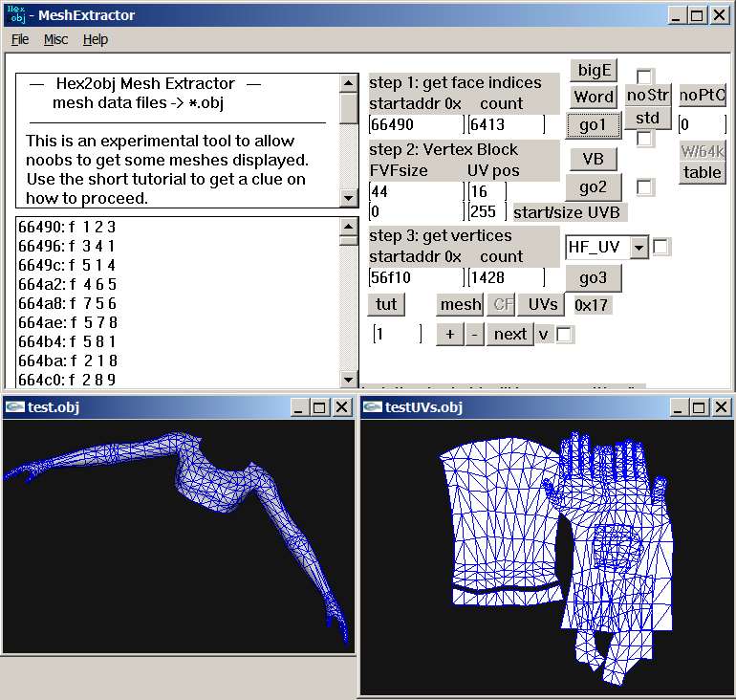The width and height of the screenshot is (736, 700).
Task: Edit step 1 startaddr field 66490
Action: (x=417, y=124)
